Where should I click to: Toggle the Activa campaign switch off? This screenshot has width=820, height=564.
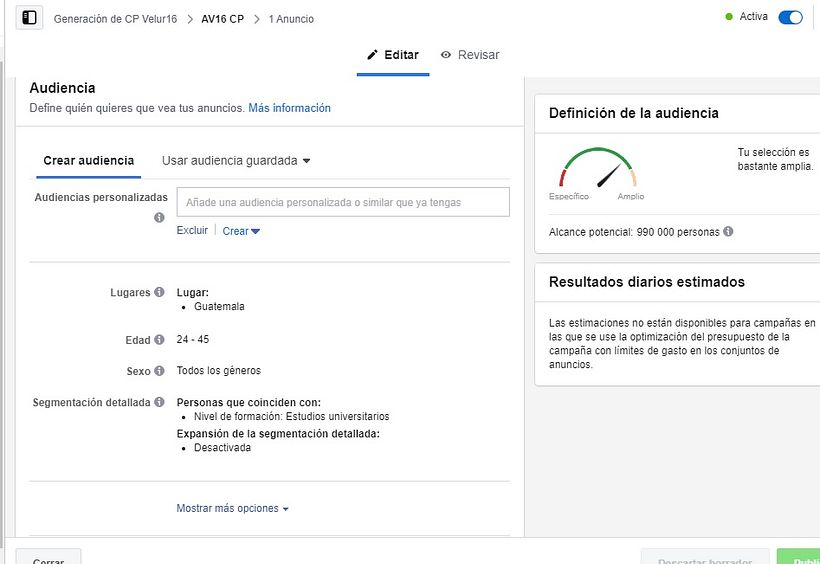coord(790,17)
